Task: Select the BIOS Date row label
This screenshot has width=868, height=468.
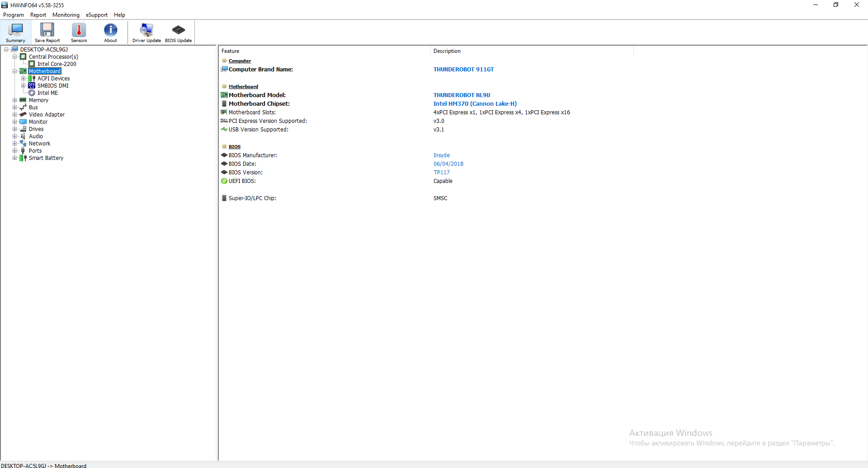Action: (x=242, y=164)
